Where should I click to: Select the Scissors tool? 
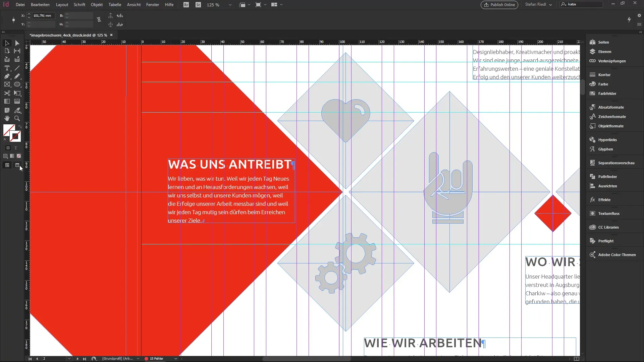click(7, 93)
